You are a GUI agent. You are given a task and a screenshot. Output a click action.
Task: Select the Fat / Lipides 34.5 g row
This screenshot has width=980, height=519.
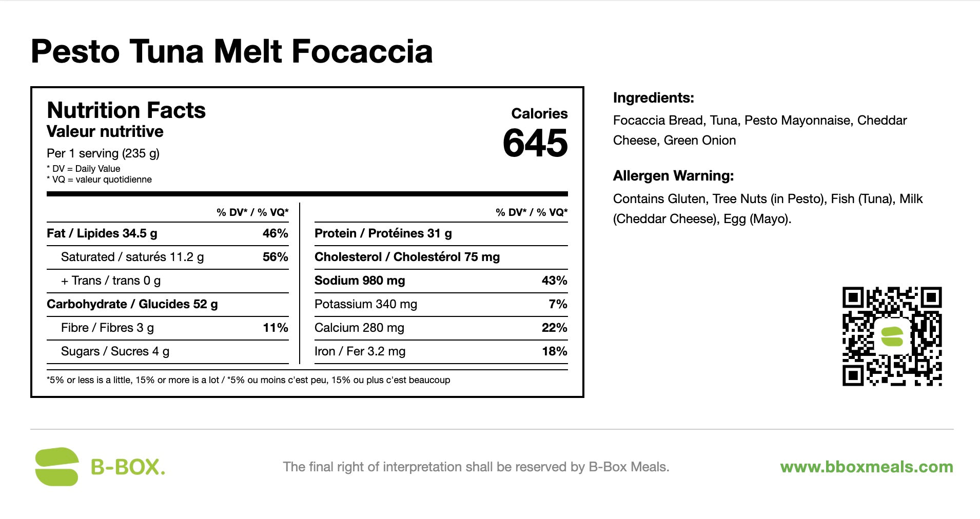pos(167,233)
